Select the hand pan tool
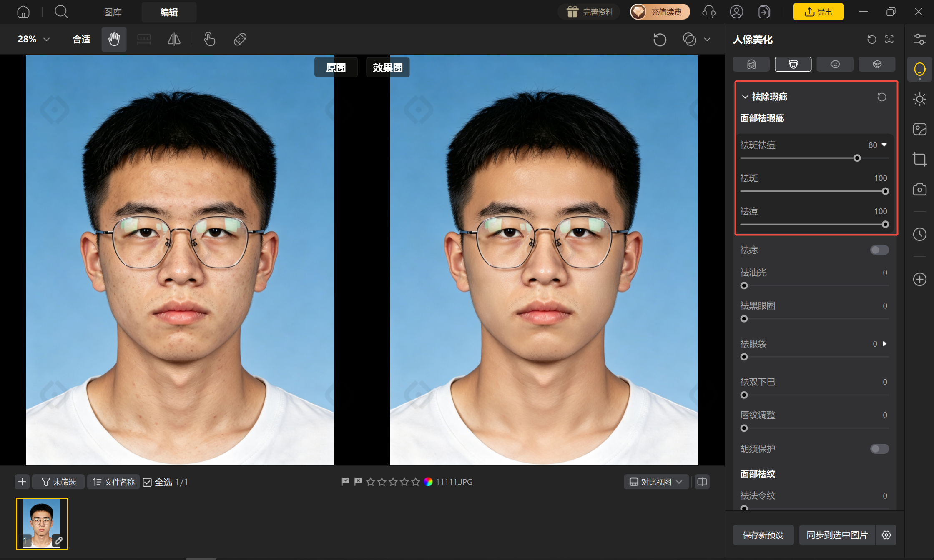934x560 pixels. (114, 39)
